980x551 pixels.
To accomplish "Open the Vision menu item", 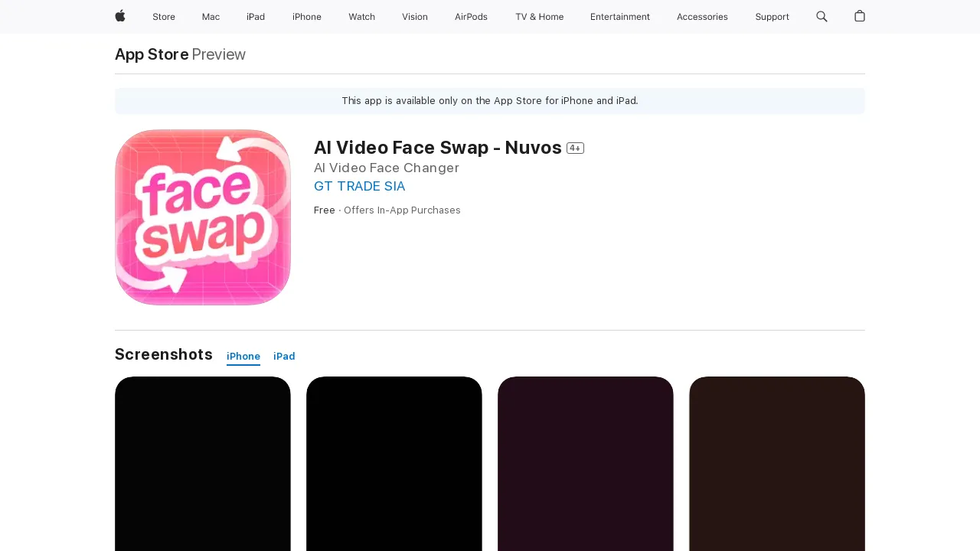I will point(415,17).
